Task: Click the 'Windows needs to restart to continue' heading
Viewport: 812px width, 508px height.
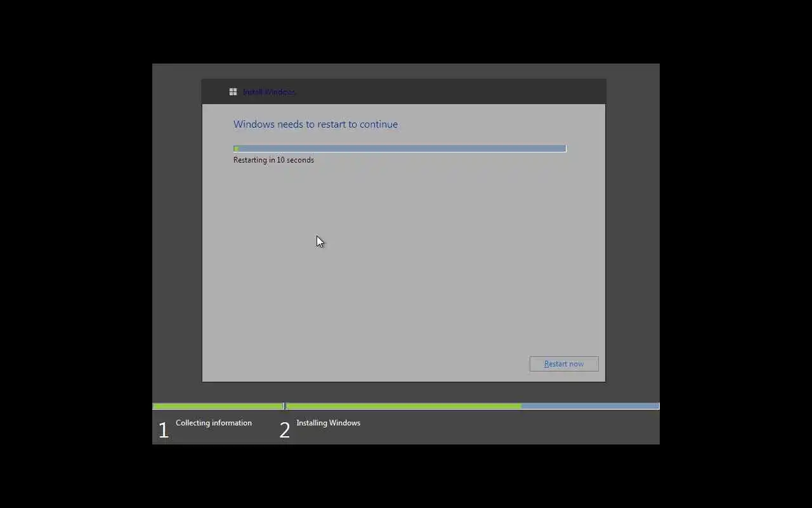Action: [315, 124]
